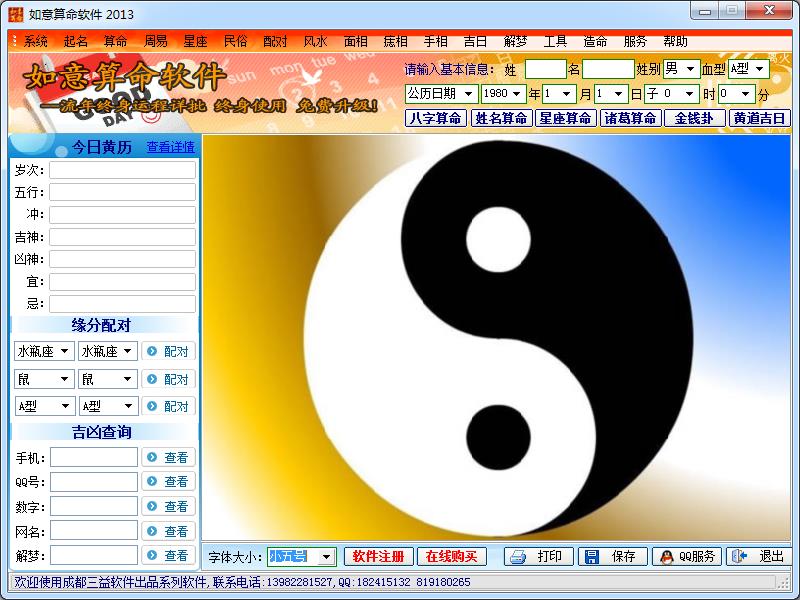Click 配对 icon for zodiac sign matching
Screen dimensions: 800x600
pyautogui.click(x=152, y=352)
